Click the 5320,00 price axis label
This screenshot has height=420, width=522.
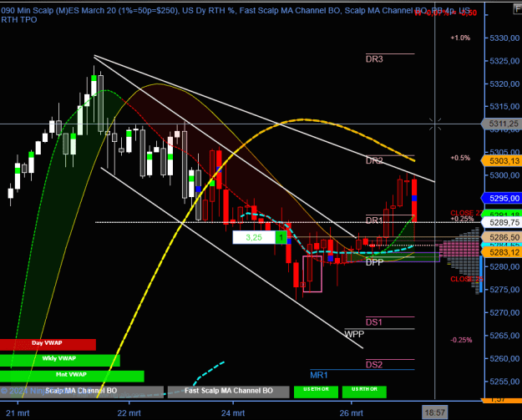pyautogui.click(x=504, y=83)
